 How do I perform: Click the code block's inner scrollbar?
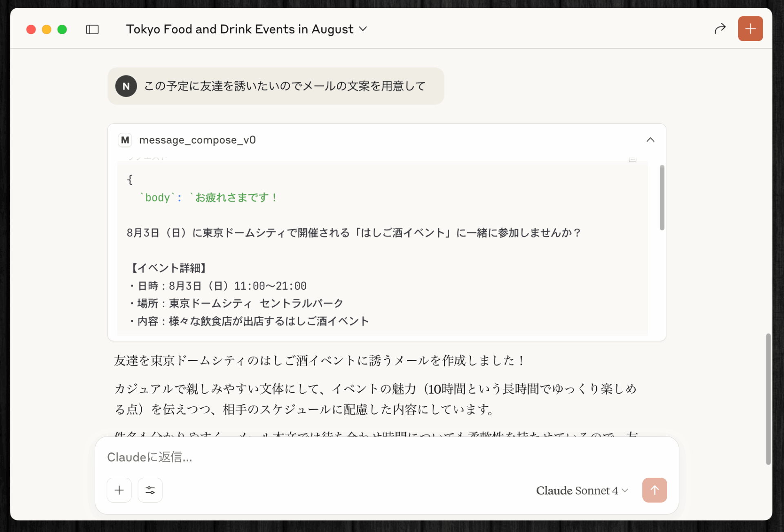(x=661, y=197)
